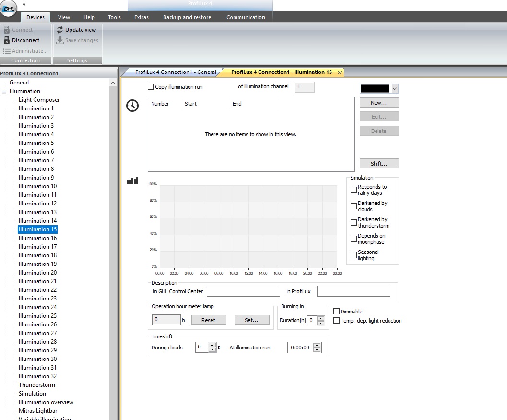Click the clock icon beside the illumination run list
The width and height of the screenshot is (507, 420).
point(132,106)
